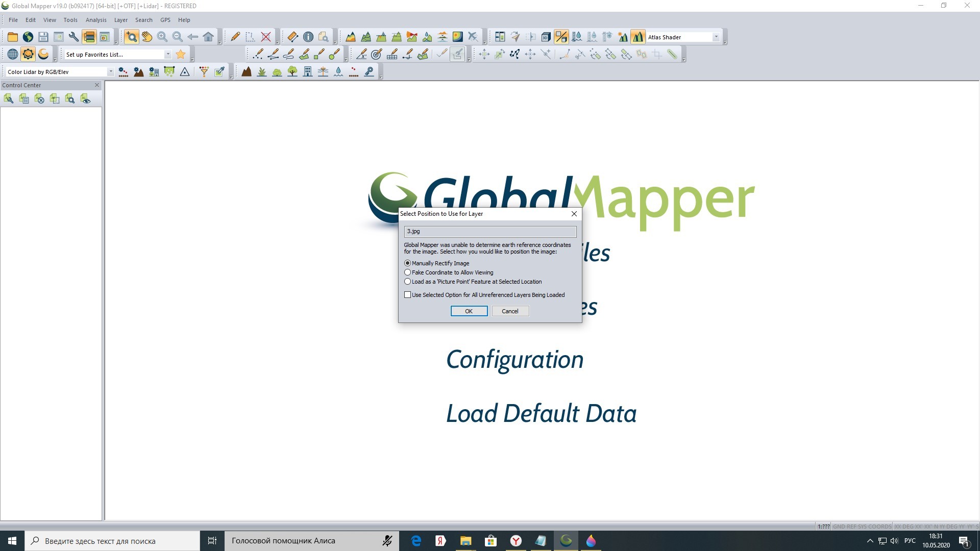Click the Zoom In magnifier
This screenshot has height=551, width=980.
(162, 37)
